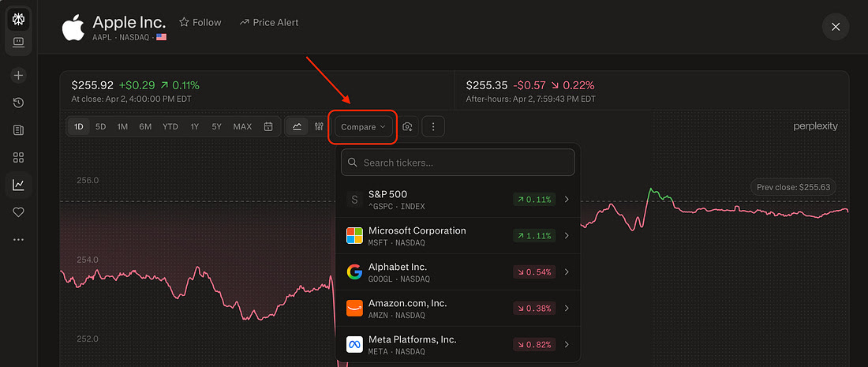Open the grid spaces icon in sidebar
Image resolution: width=868 pixels, height=367 pixels.
pos(19,157)
